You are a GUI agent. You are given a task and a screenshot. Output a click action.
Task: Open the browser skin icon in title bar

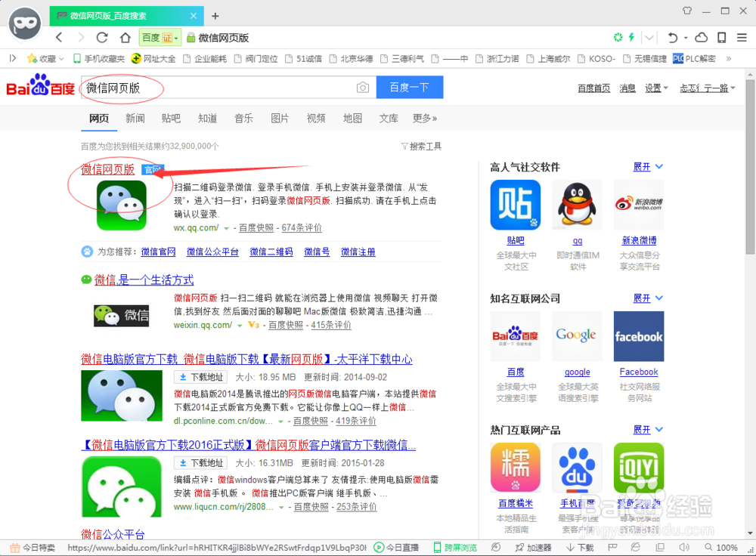(687, 11)
